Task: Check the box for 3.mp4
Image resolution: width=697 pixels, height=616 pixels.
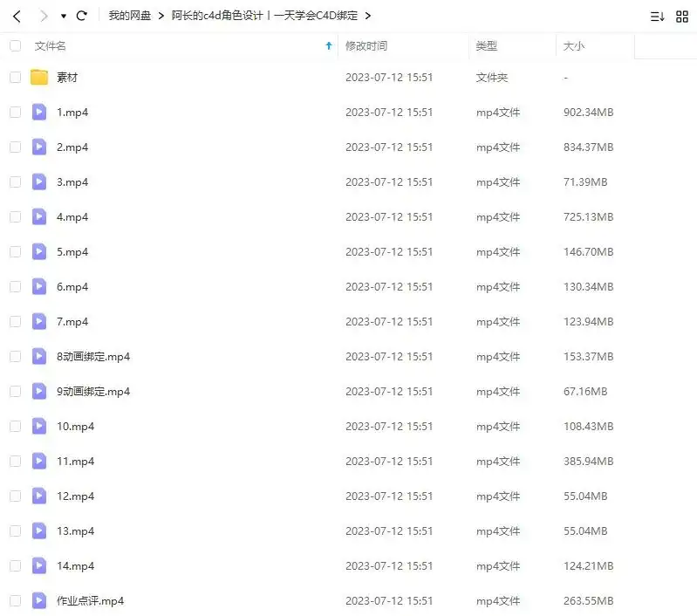Action: [15, 181]
